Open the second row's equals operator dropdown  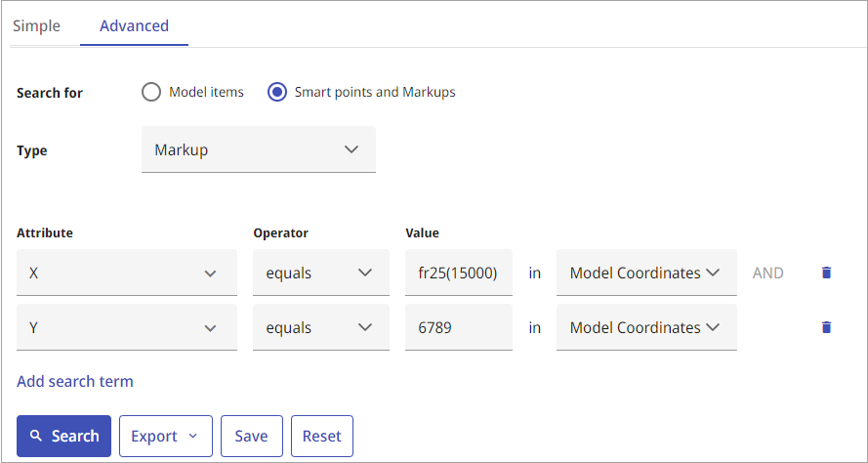pyautogui.click(x=321, y=327)
